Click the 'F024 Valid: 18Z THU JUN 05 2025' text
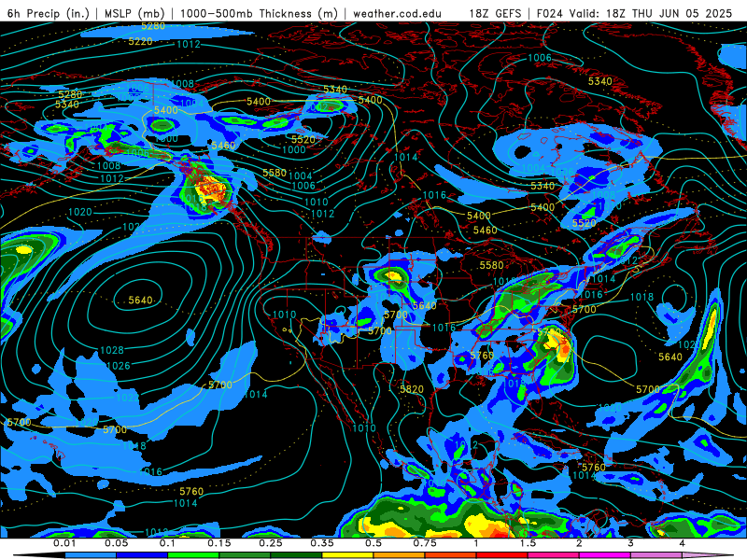747x560 pixels. tap(634, 13)
